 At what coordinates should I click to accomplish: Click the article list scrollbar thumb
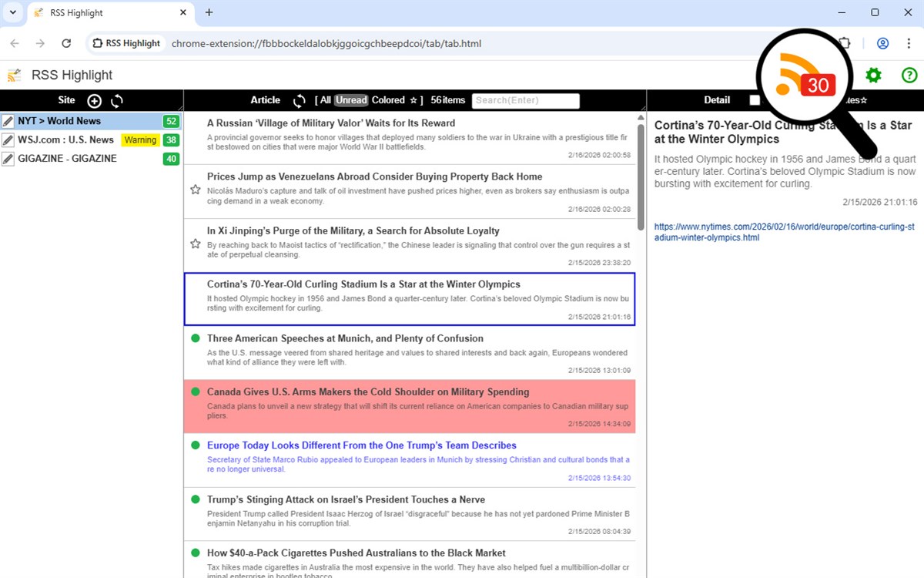pos(641,176)
